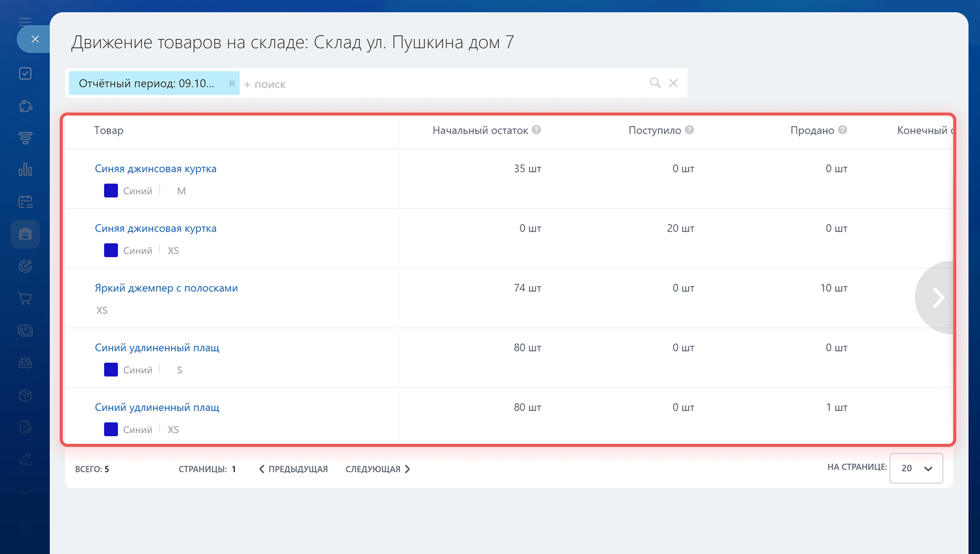Click the + поиск search input field
Viewport: 980px width, 554px height.
click(439, 84)
